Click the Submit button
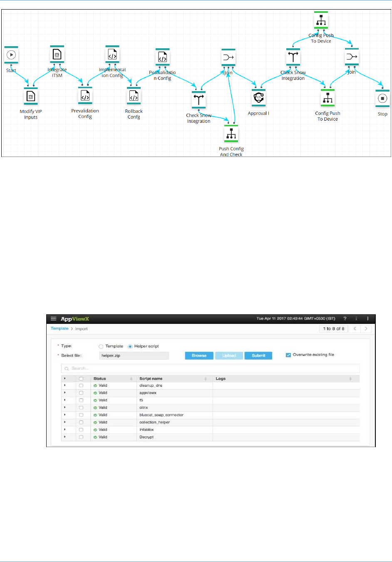 258,356
